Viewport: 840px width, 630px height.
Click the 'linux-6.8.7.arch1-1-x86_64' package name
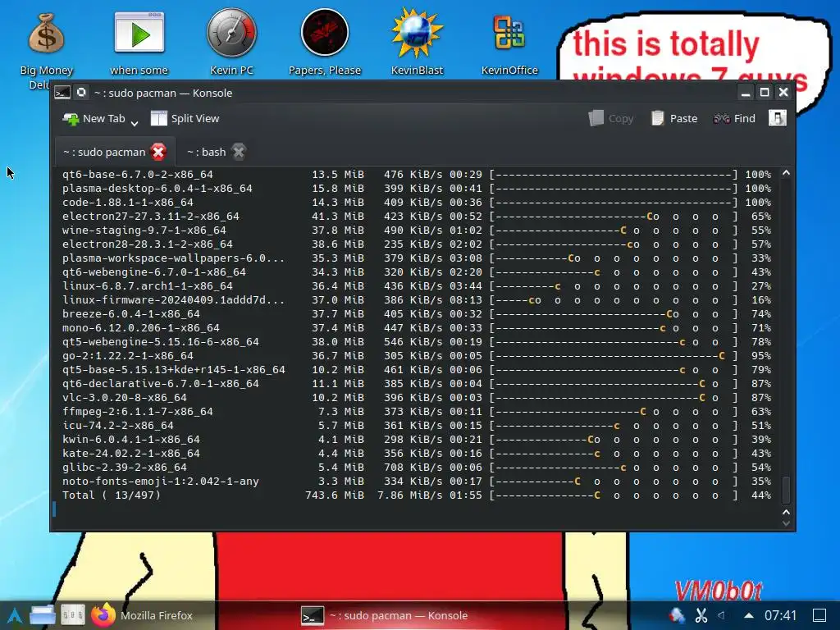click(148, 286)
